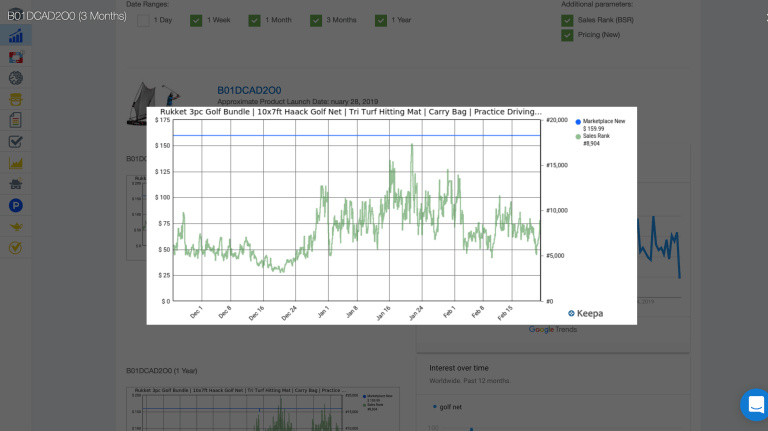
Task: Open the yellow area chart sidebar icon
Action: point(16,163)
